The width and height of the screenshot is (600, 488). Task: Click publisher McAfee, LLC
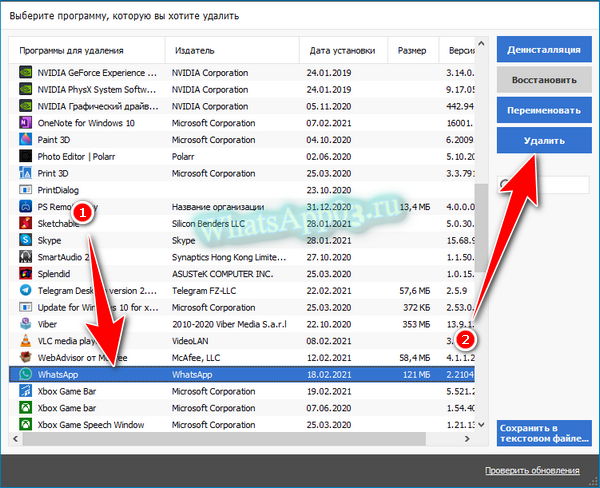pos(196,358)
